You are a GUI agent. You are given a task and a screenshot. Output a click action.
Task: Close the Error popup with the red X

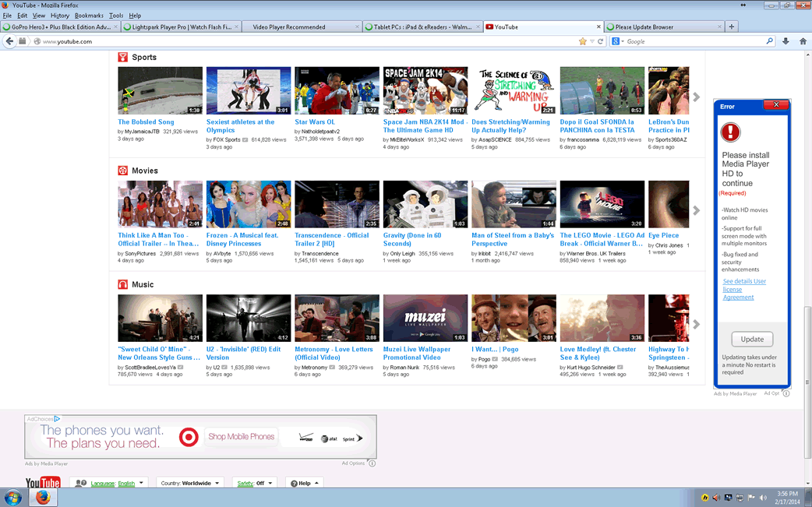(775, 105)
